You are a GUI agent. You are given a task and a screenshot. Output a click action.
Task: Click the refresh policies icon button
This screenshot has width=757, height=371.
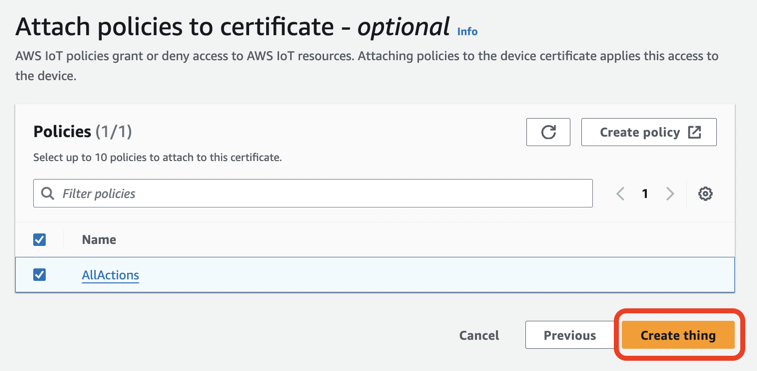tap(548, 132)
